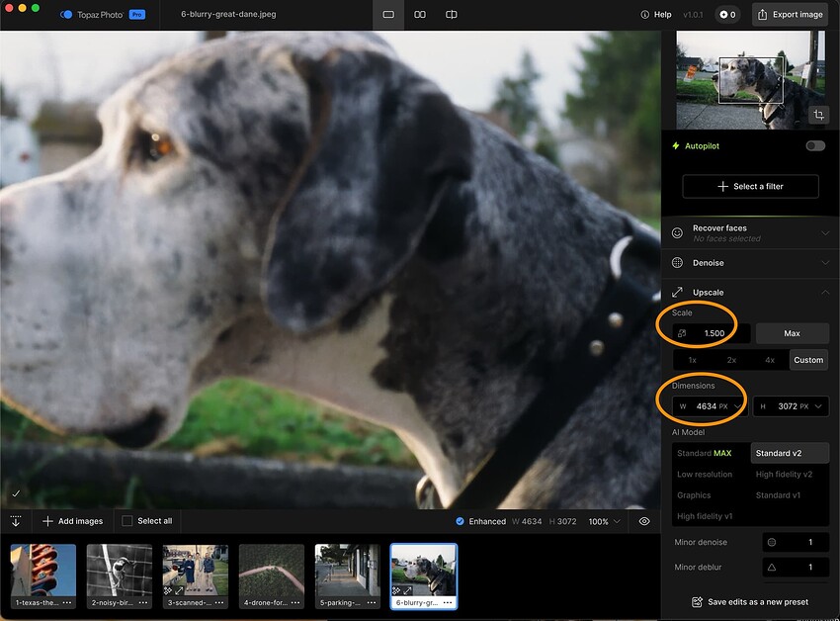
Task: Switch to single image view mode
Action: click(x=388, y=15)
